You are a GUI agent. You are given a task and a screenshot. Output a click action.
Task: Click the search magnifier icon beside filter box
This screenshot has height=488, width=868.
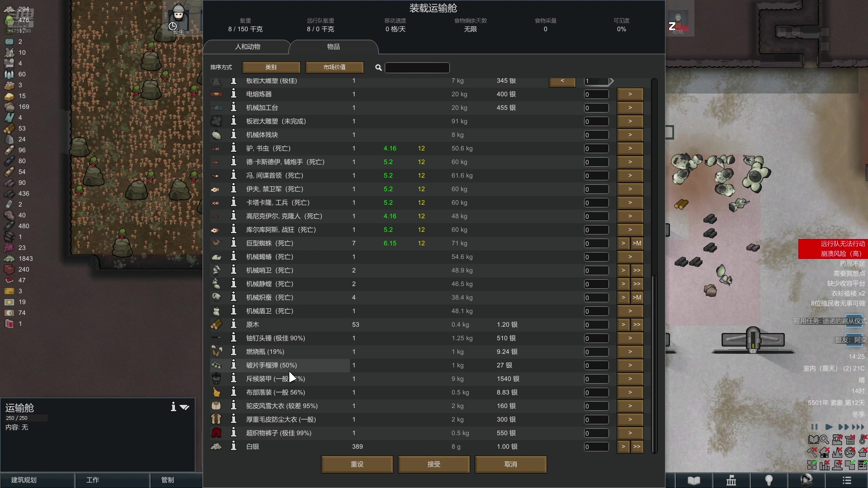(x=378, y=67)
